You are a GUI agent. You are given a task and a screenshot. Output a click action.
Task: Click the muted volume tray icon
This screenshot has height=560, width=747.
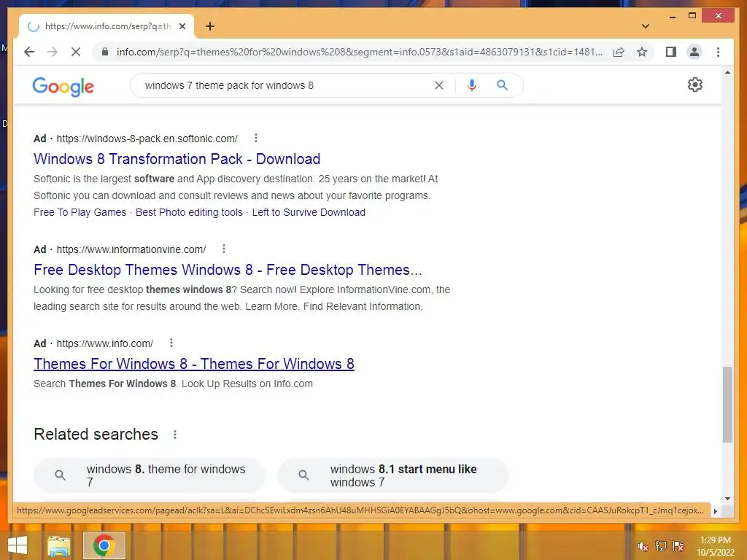point(643,546)
